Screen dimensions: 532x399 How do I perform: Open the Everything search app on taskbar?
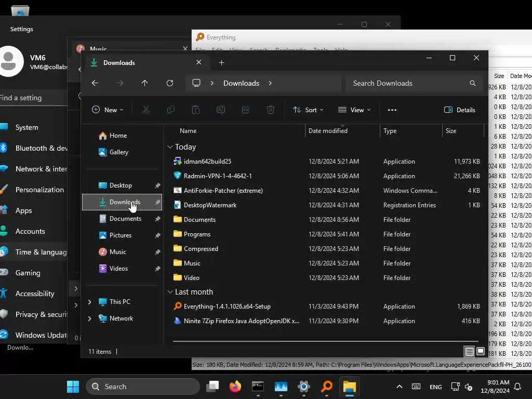point(327,387)
